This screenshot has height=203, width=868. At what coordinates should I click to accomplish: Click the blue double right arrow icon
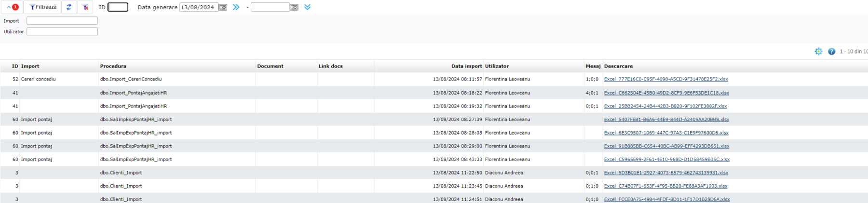tap(236, 7)
